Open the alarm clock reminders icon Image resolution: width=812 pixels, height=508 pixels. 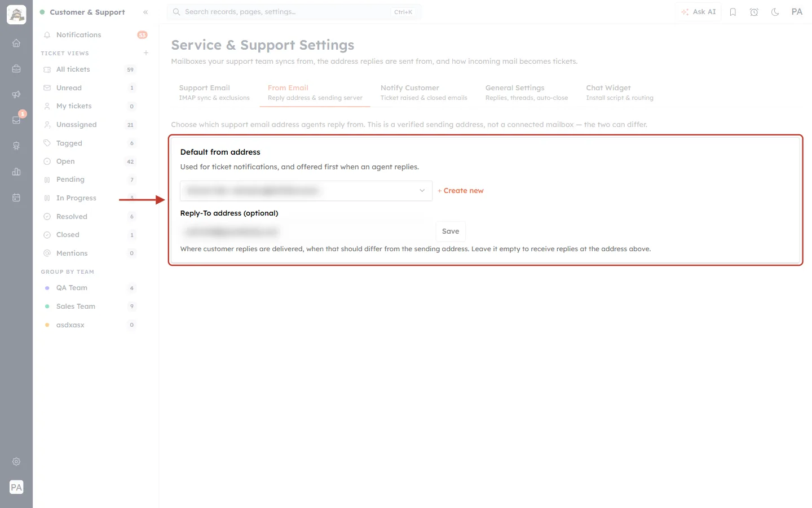click(x=754, y=12)
